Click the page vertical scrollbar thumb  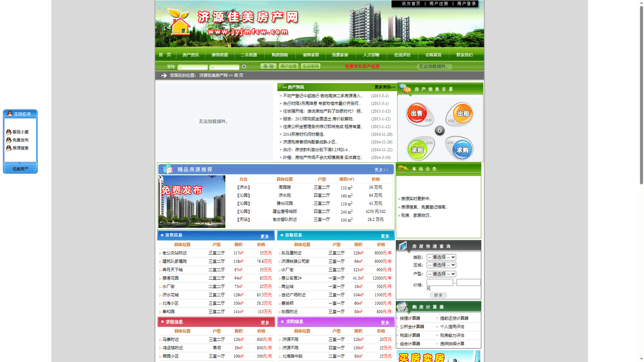tap(641, 94)
